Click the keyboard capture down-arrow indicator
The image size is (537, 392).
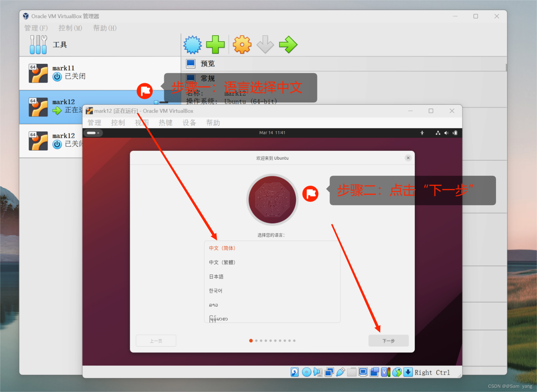coord(408,372)
